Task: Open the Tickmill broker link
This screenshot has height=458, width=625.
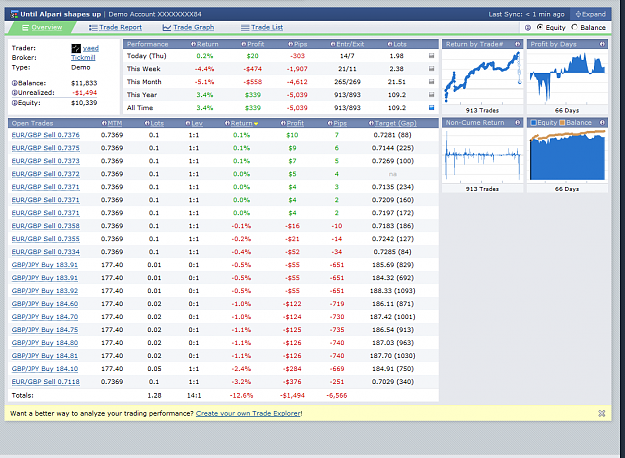Action: pos(83,58)
